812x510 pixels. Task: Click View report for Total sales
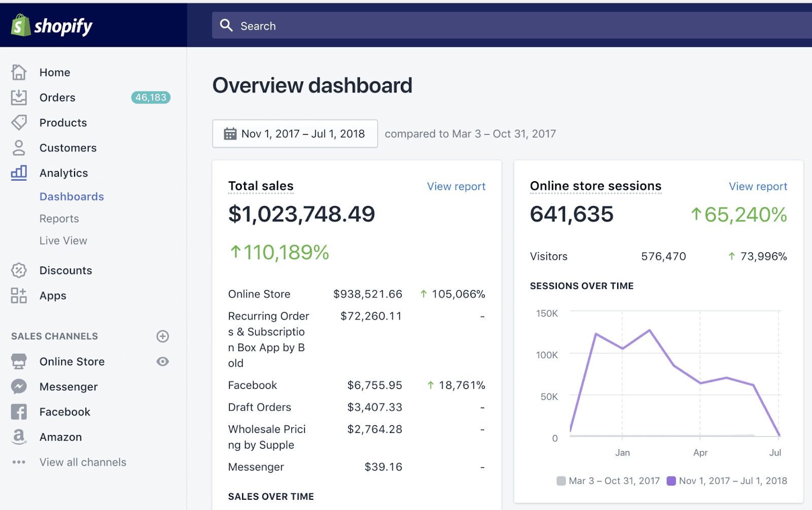(456, 186)
